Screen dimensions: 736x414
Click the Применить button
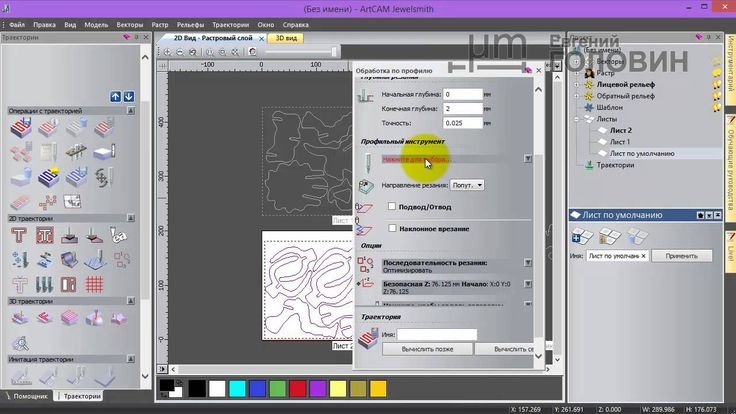[681, 256]
